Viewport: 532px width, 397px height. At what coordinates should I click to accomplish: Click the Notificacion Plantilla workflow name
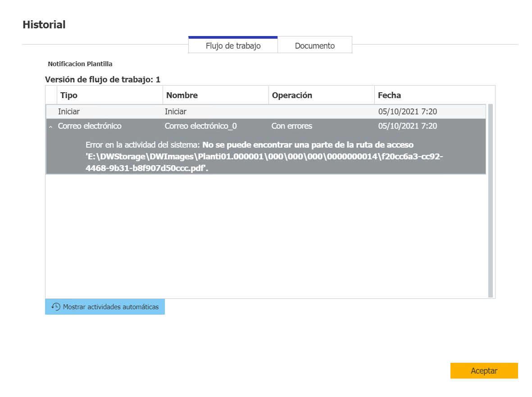80,64
